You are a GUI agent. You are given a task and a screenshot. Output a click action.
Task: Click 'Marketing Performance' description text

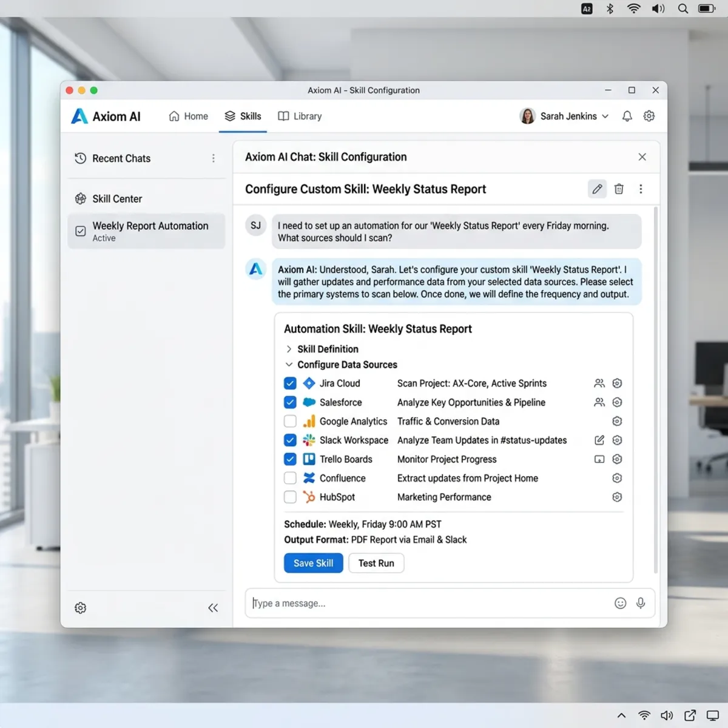[x=444, y=497]
